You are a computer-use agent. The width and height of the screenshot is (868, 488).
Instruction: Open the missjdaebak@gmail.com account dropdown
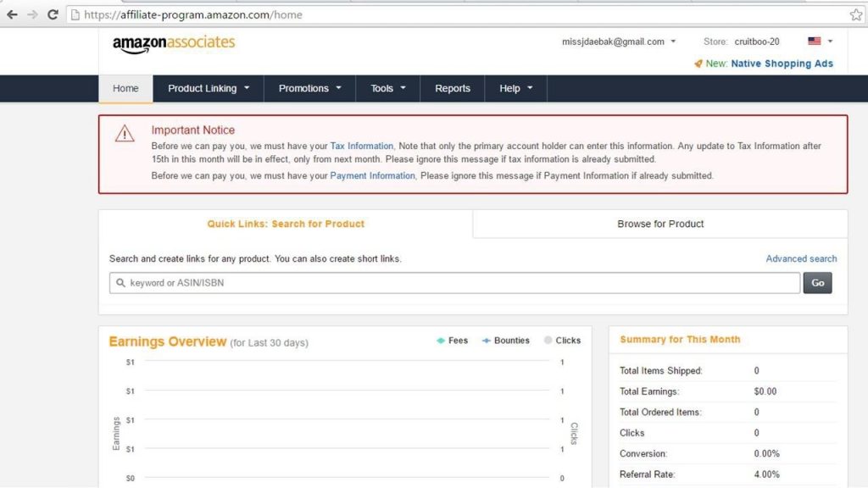[618, 42]
